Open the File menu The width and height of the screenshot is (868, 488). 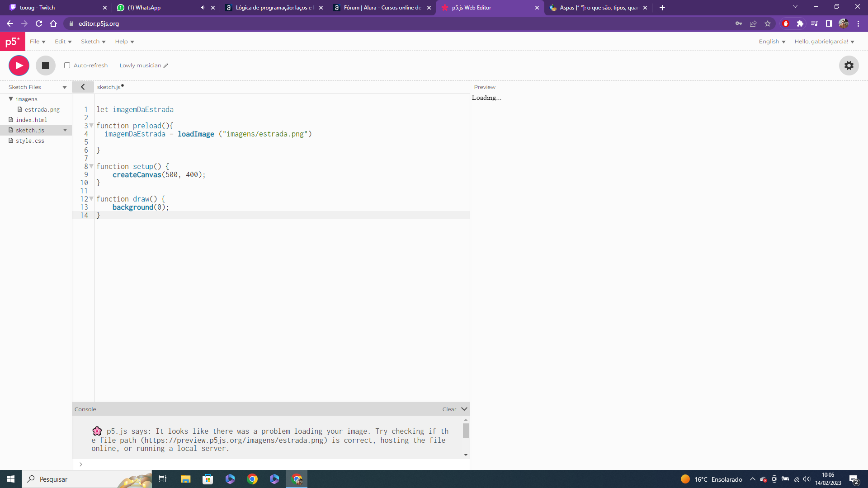(38, 42)
